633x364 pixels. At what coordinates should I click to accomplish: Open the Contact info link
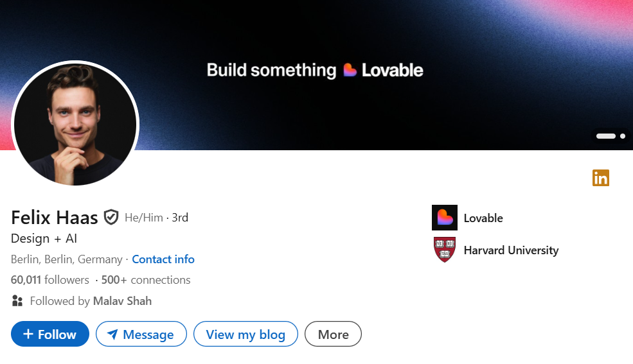pyautogui.click(x=163, y=259)
